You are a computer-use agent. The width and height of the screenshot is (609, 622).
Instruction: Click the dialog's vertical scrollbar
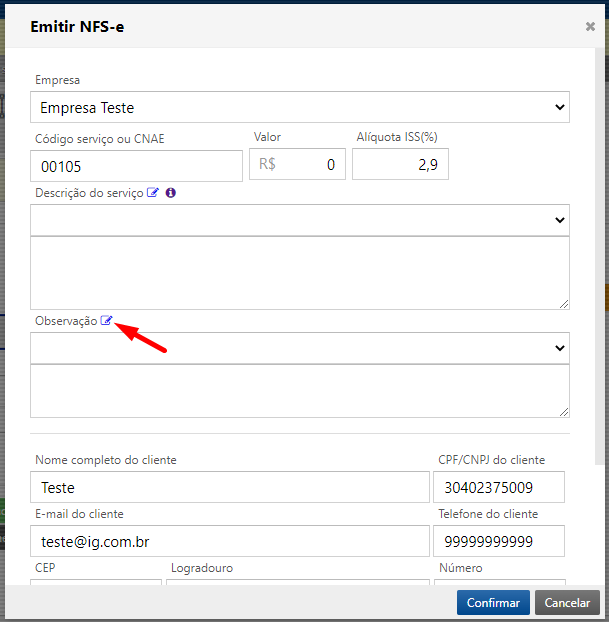pyautogui.click(x=600, y=256)
